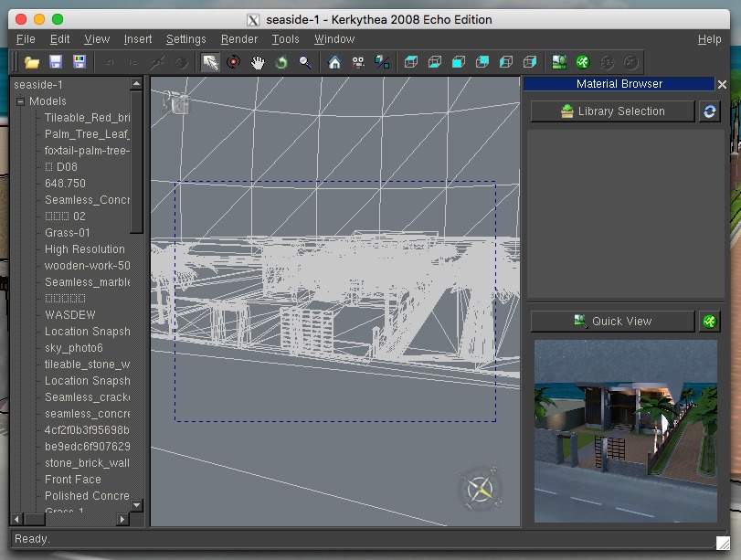Viewport: 741px width, 560px height.
Task: Open the Window menu
Action: [x=334, y=39]
